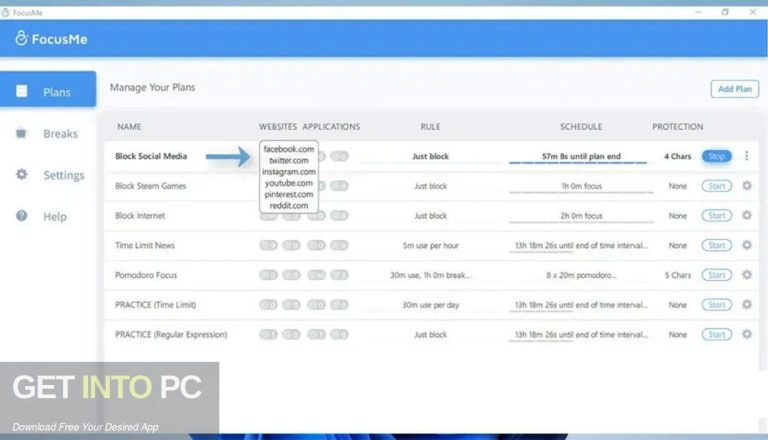The height and width of the screenshot is (440, 768).
Task: Select the PRACTICE (Regular Expression) plan name
Action: (x=171, y=334)
